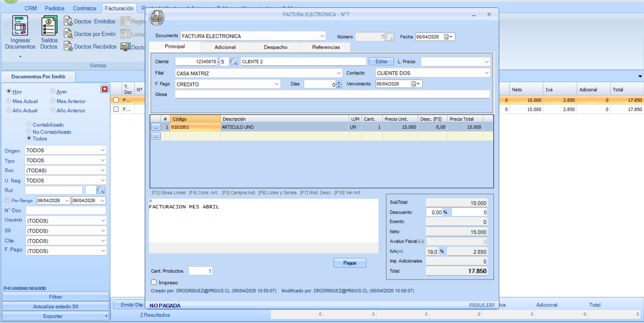The width and height of the screenshot is (644, 323).
Task: Click the Doctos Emitidos icon
Action: [x=68, y=21]
